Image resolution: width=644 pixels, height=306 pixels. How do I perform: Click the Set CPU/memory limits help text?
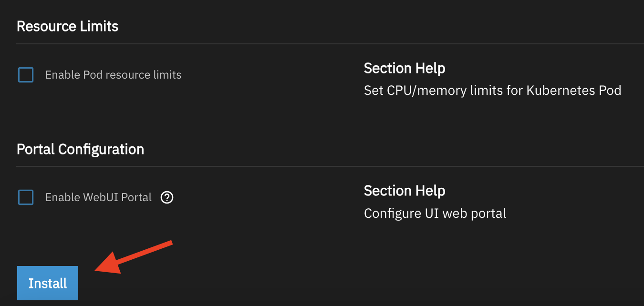tap(492, 91)
